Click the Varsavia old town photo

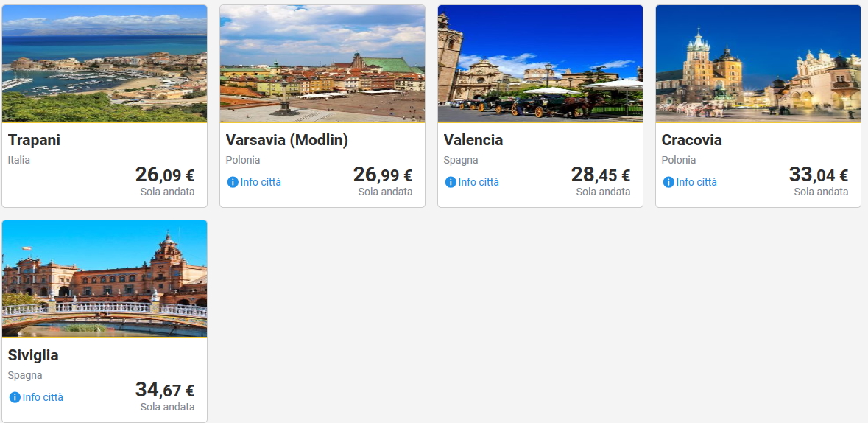tap(322, 63)
